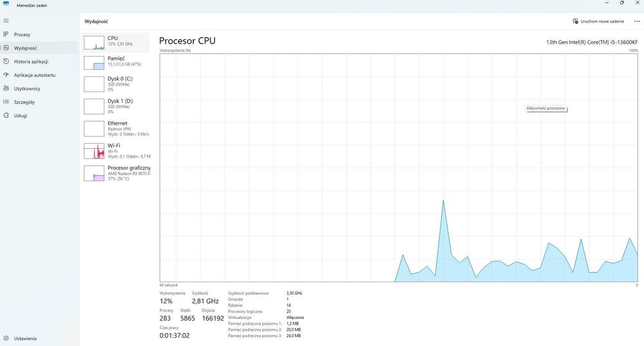Open Aplikacje autostartu page
This screenshot has width=644, height=346.
[35, 75]
